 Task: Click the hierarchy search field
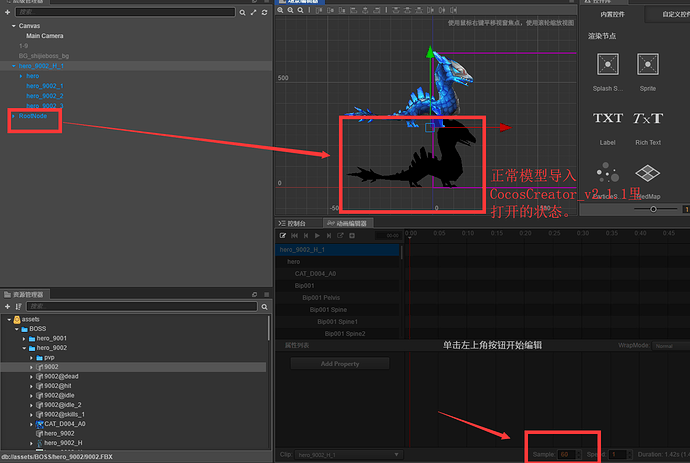(125, 12)
